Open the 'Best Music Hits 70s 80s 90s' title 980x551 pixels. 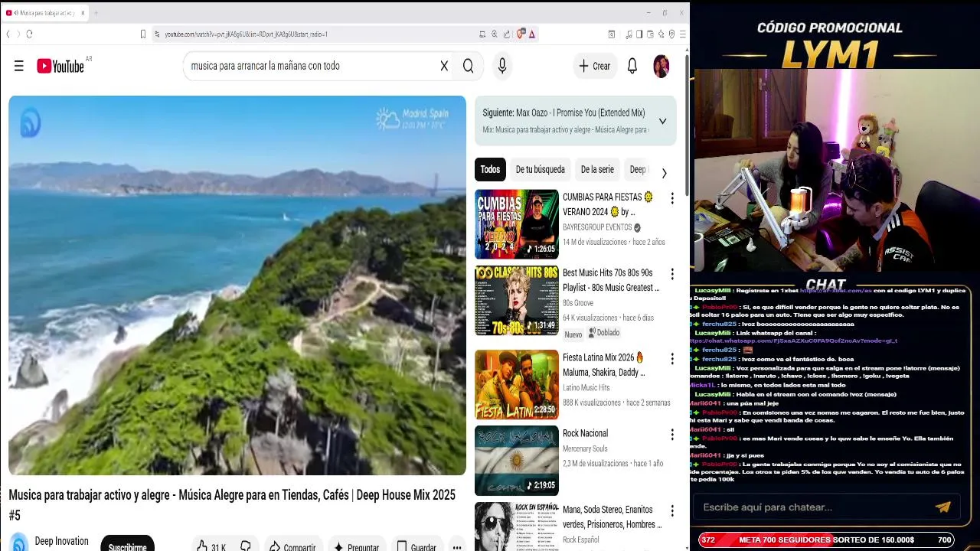611,280
